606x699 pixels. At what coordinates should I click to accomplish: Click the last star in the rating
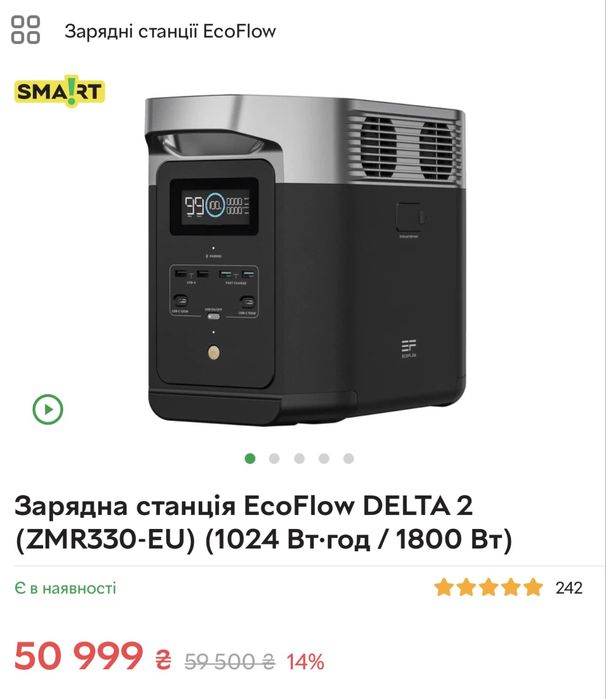(533, 588)
